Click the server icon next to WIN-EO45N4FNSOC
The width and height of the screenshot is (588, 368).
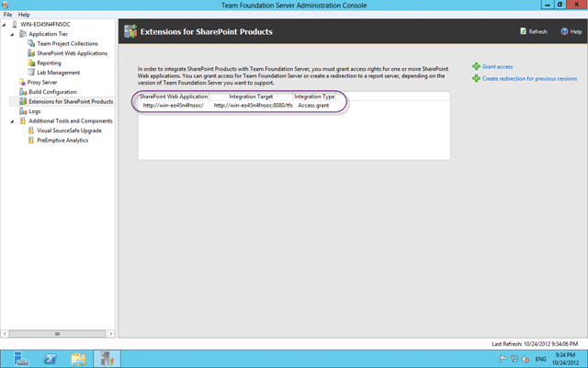(15, 24)
